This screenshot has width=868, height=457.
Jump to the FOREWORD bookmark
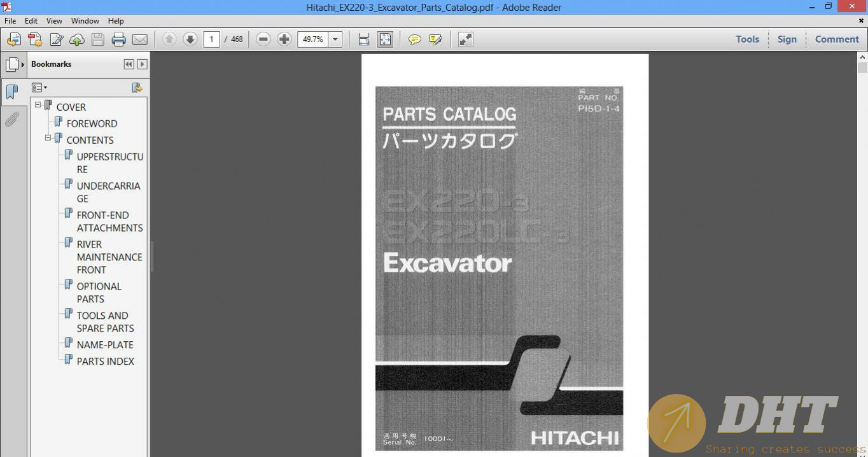92,123
